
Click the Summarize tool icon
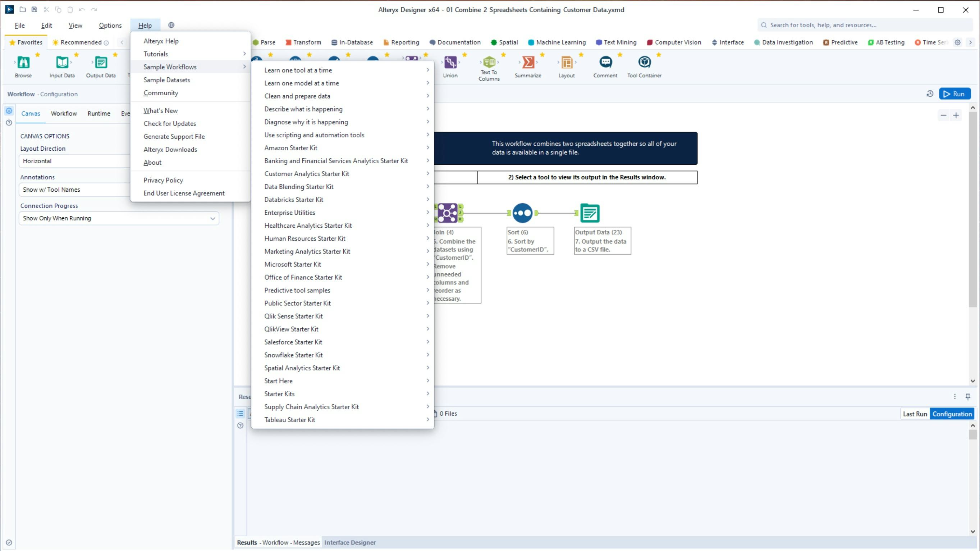point(528,63)
